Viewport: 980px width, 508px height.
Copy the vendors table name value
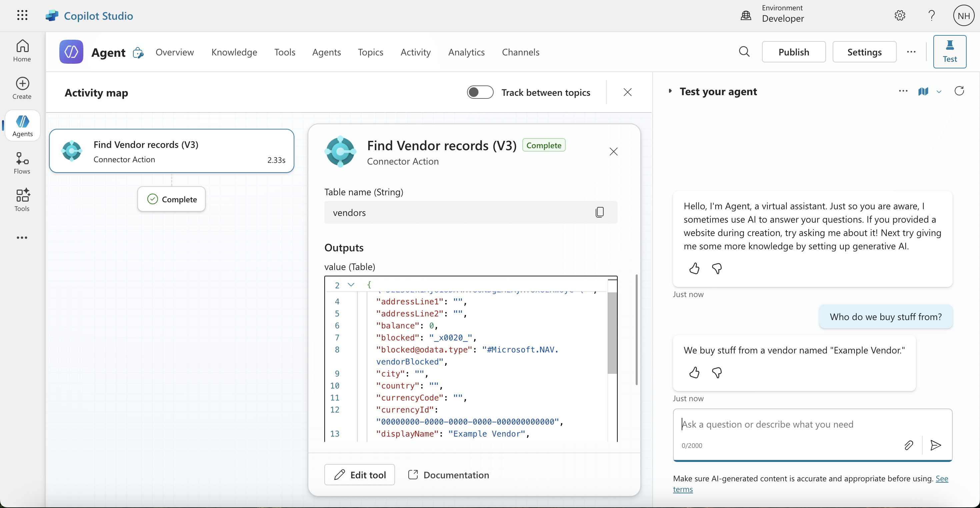pos(600,212)
